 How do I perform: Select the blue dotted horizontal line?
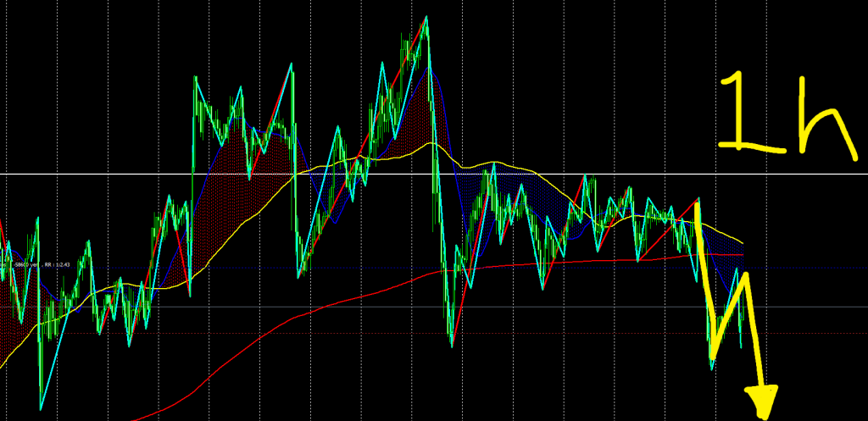tap(805, 268)
